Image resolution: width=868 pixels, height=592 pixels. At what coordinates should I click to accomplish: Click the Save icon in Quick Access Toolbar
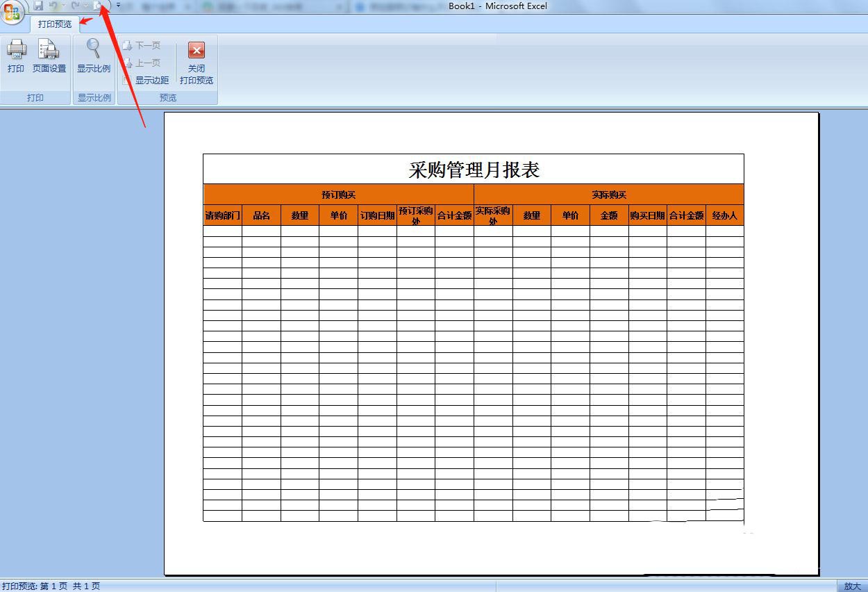coord(38,6)
